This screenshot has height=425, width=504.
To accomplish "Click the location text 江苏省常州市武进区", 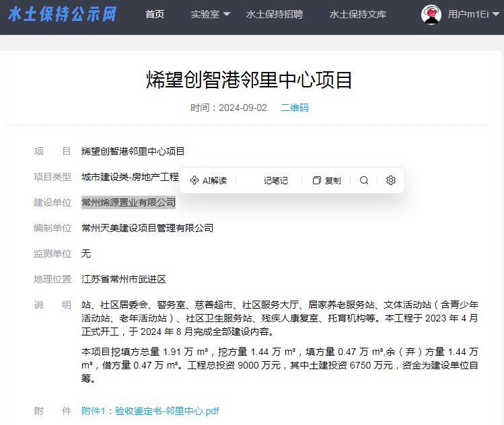I will click(124, 279).
